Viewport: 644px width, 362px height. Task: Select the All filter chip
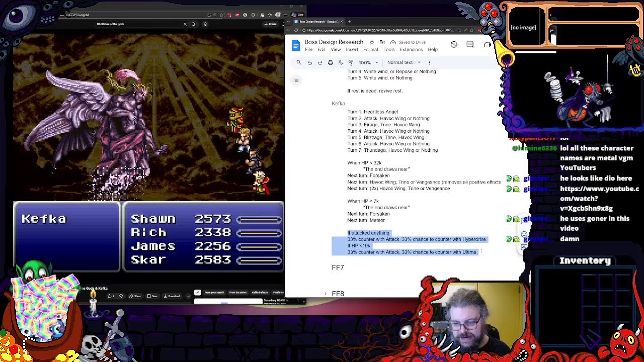point(197,292)
